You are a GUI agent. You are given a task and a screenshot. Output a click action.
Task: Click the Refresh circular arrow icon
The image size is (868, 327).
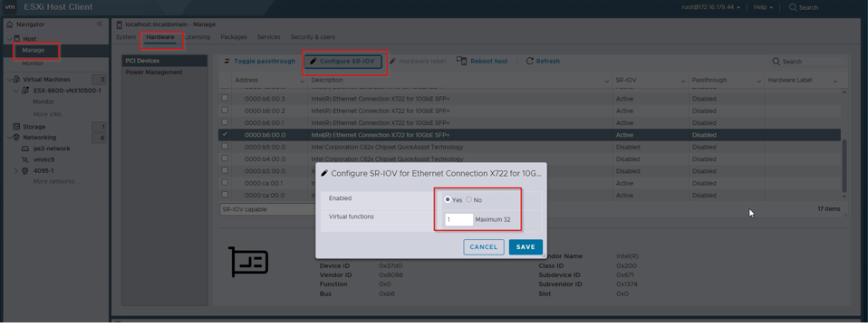(530, 61)
